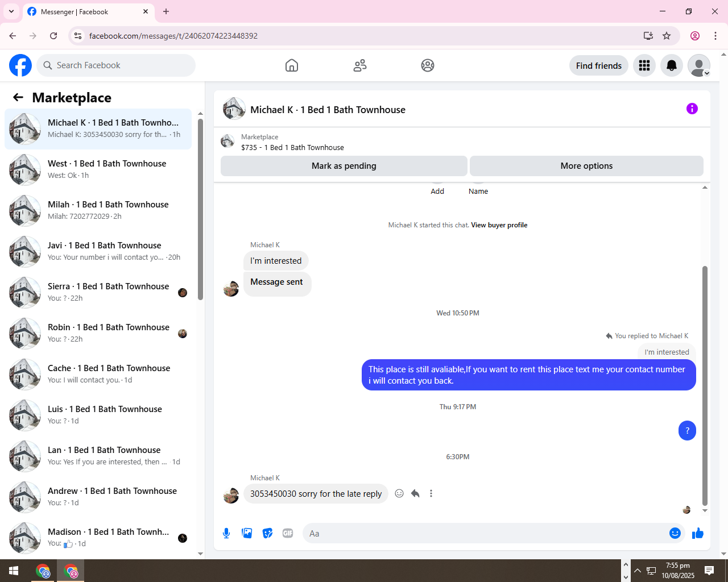Open the Groups icon in top navigation

pos(428,65)
